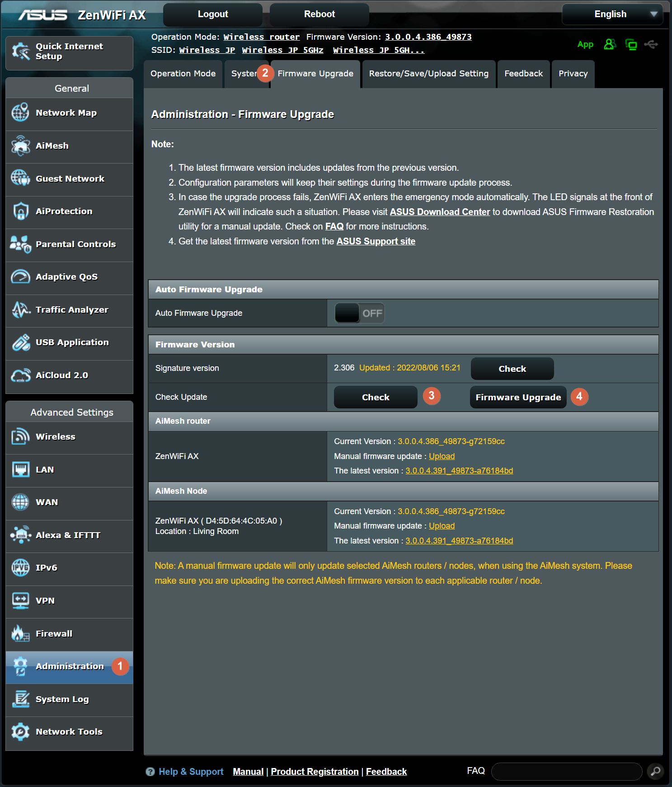Click the Reboot button
This screenshot has width=672, height=787.
(x=320, y=14)
